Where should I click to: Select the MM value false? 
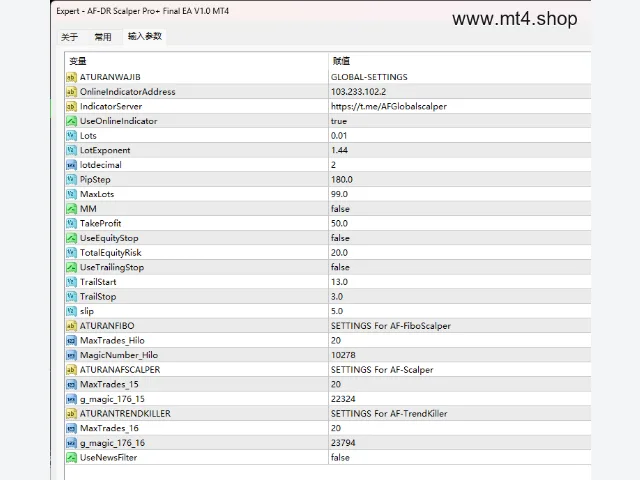pos(340,209)
